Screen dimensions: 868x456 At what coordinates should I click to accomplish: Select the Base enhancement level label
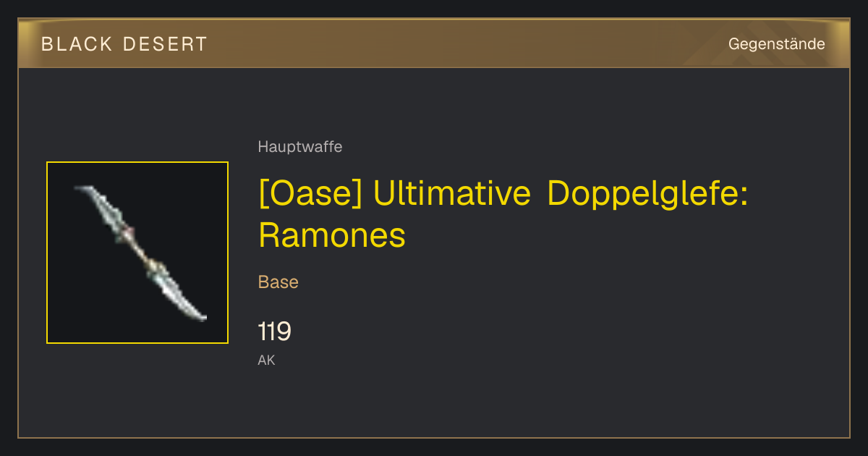[x=278, y=282]
